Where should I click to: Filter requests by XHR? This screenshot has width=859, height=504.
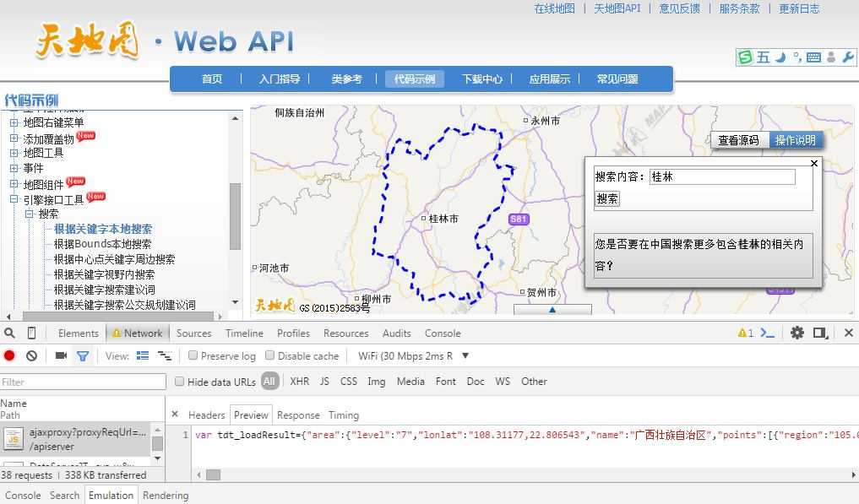[300, 382]
